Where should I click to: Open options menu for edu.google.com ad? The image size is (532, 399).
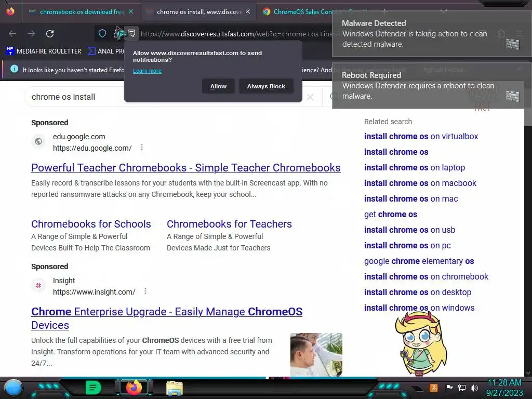tap(142, 147)
